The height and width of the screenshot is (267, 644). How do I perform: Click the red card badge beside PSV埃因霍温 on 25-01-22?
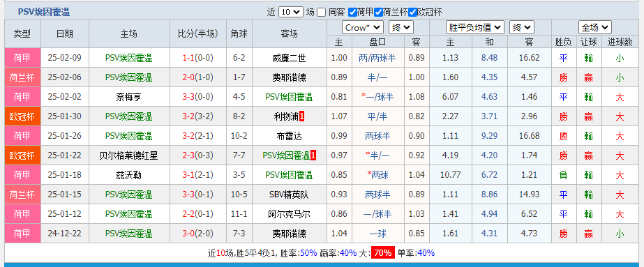[313, 155]
